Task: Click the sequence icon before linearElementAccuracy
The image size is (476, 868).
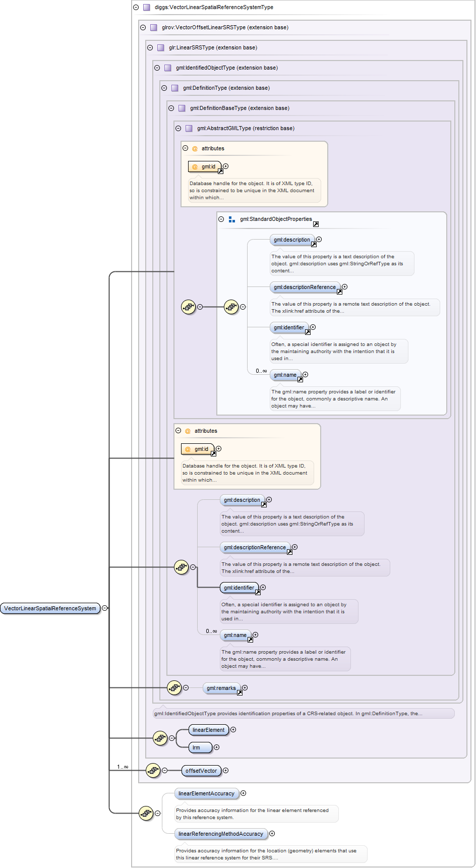Action: click(146, 813)
